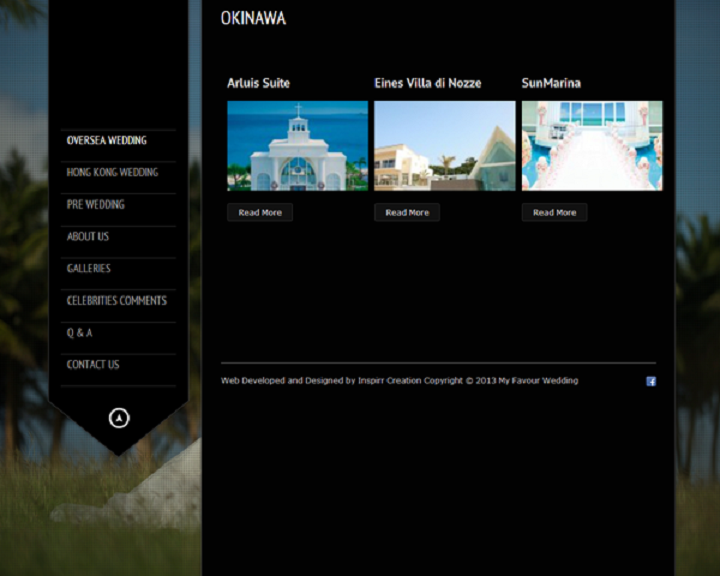The width and height of the screenshot is (720, 576).
Task: Click the Inspirr Creation copyright footer text
Action: click(399, 381)
